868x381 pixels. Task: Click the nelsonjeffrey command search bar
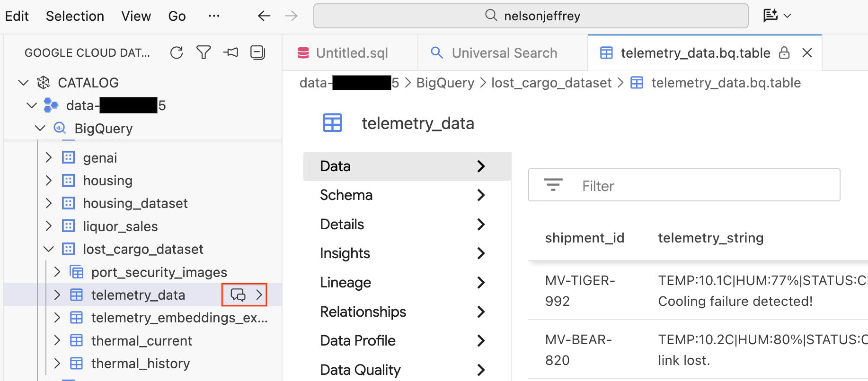click(531, 16)
